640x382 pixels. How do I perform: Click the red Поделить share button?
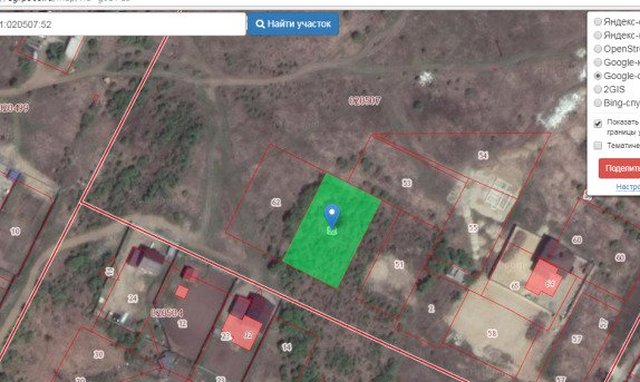tap(620, 168)
